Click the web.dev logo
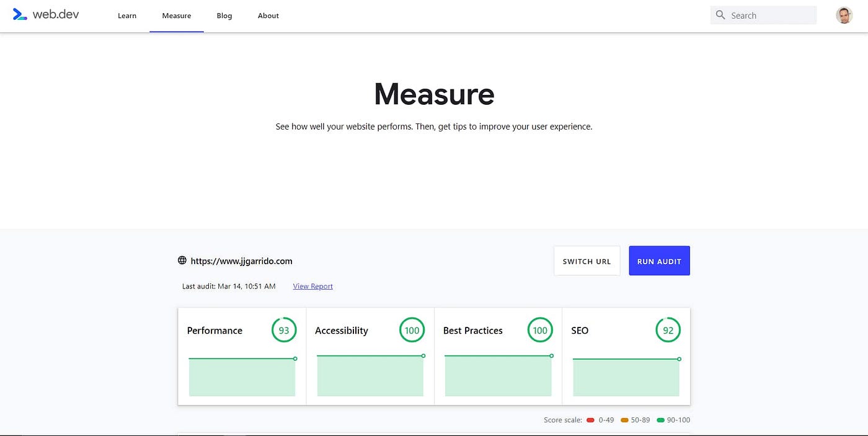 pos(46,15)
